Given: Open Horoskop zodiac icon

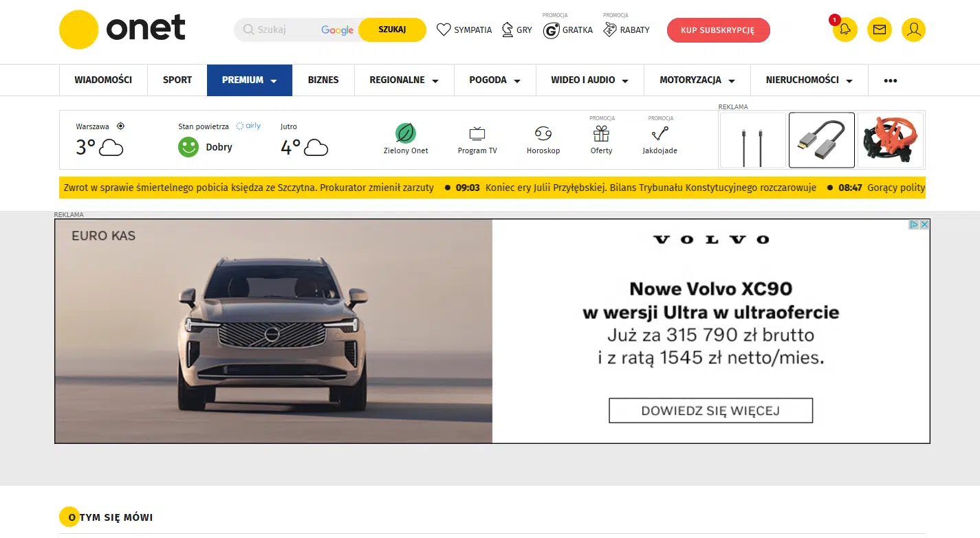Looking at the screenshot, I should pos(543,133).
